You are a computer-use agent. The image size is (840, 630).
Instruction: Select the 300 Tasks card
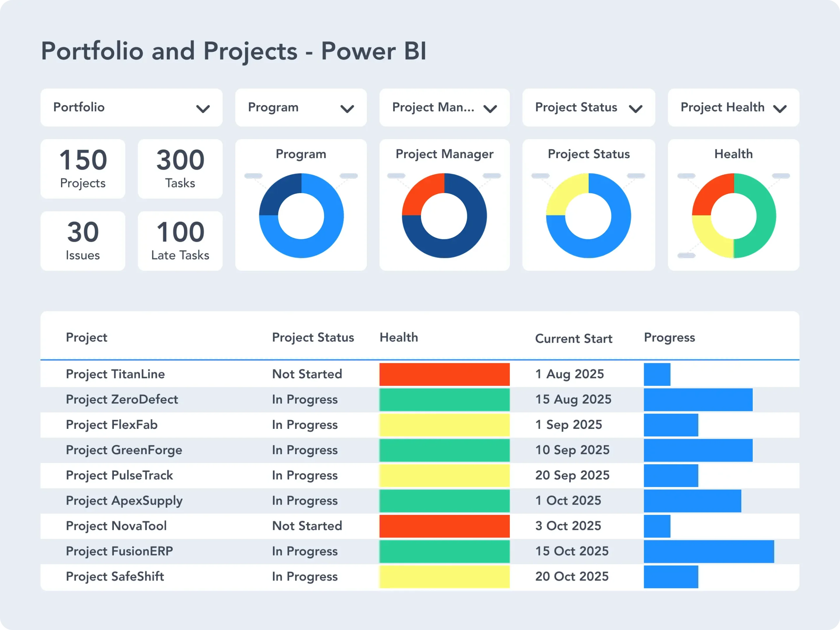coord(180,169)
